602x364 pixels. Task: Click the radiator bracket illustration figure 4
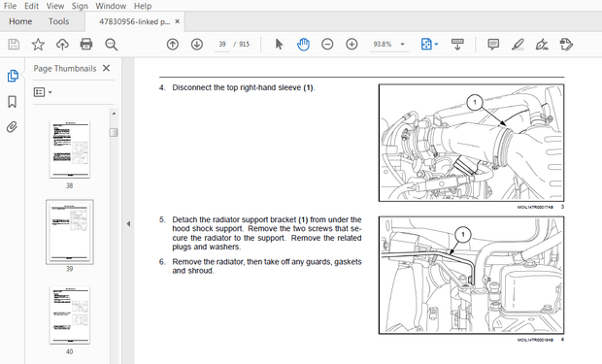pos(472,276)
